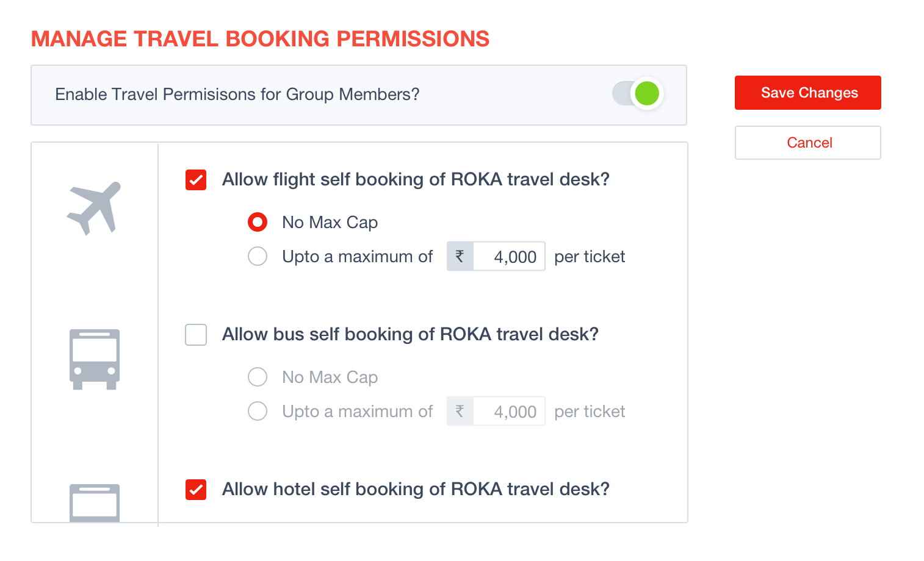This screenshot has width=924, height=561.
Task: Click Save Changes button
Action: (x=808, y=93)
